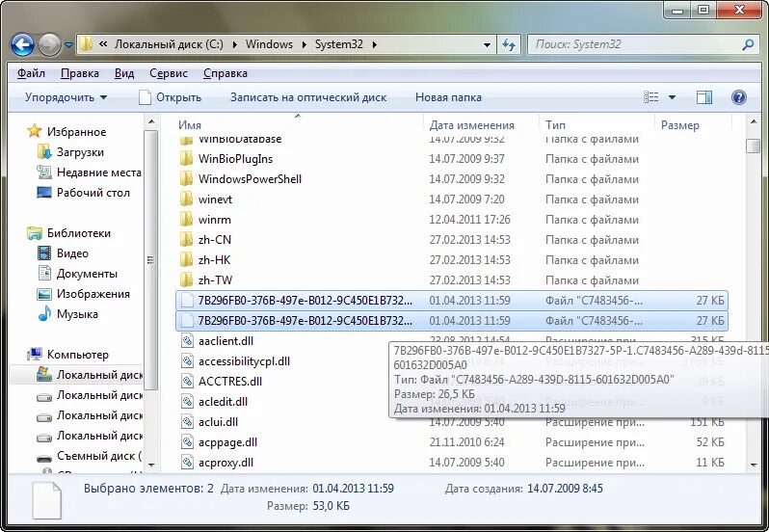
Task: Open the Вид menu
Action: [124, 73]
